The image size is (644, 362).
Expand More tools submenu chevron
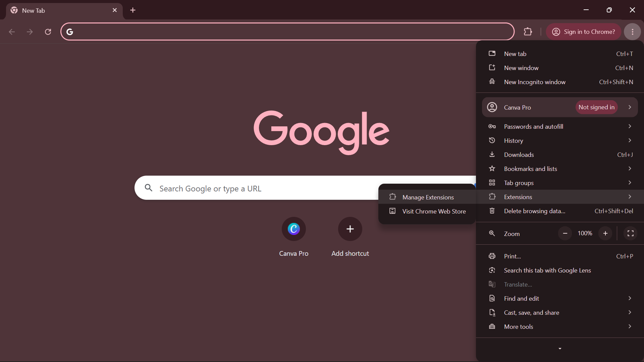[630, 326]
